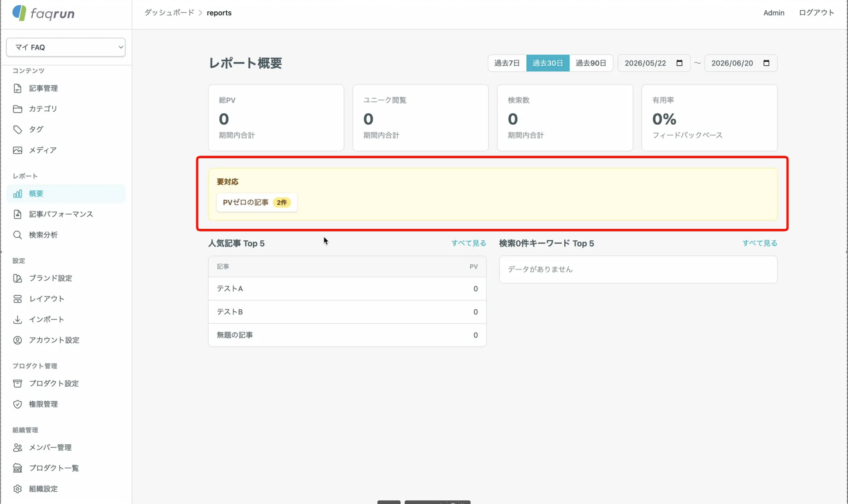The image size is (848, 504).
Task: Click the タグ tag icon
Action: (17, 129)
